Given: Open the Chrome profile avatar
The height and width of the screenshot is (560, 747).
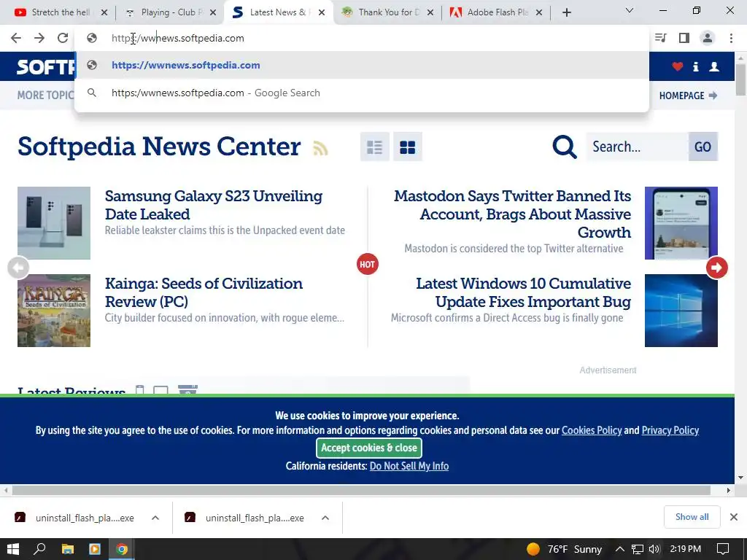Looking at the screenshot, I should [x=708, y=38].
